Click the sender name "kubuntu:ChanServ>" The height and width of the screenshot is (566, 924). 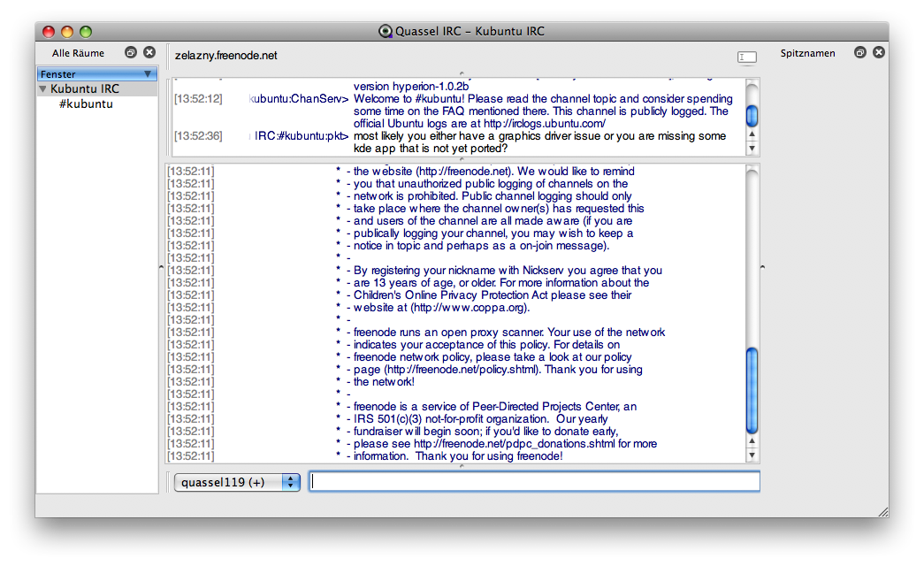tap(300, 99)
